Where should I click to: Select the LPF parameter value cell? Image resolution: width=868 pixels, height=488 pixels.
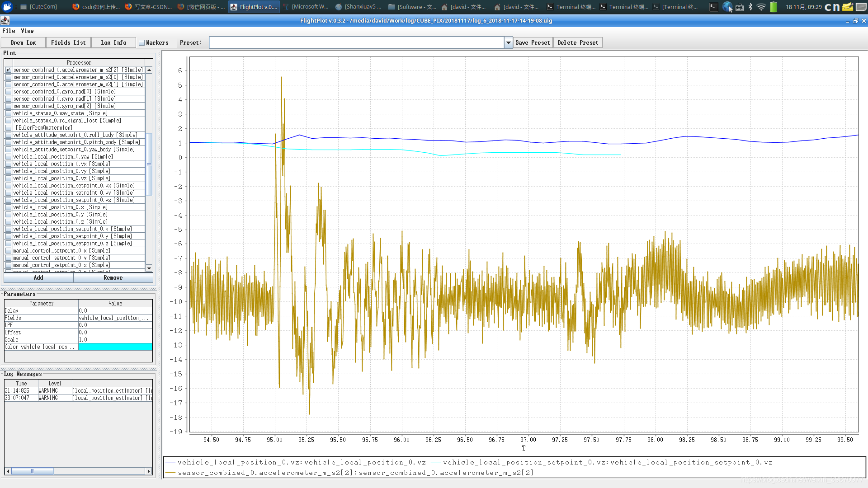[x=115, y=325]
